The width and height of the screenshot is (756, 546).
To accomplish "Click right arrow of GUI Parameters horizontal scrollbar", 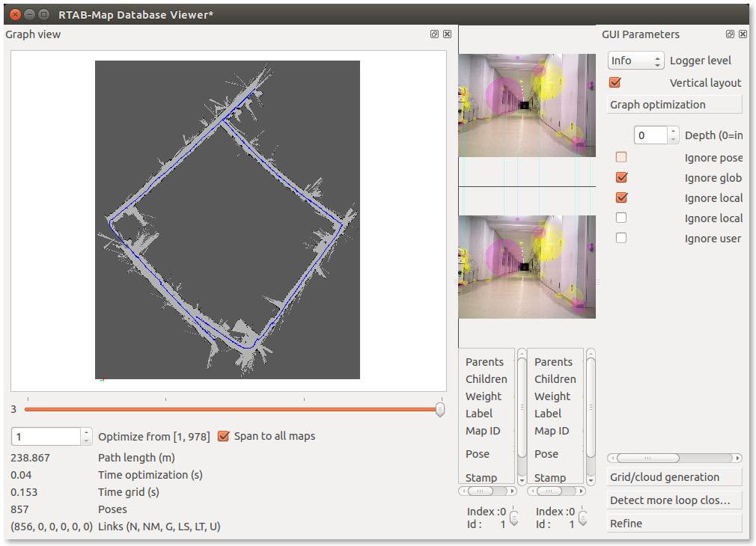I will [738, 458].
